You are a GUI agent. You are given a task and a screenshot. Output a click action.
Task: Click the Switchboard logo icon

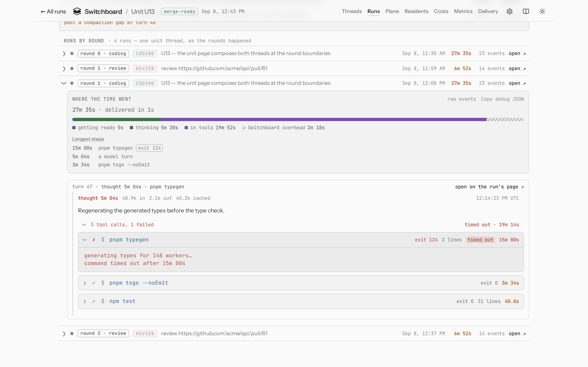click(x=77, y=11)
